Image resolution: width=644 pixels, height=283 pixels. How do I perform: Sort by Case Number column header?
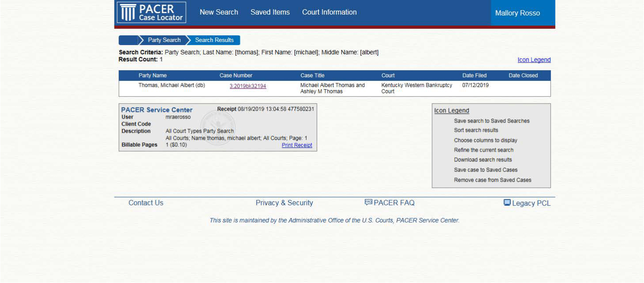coord(236,76)
